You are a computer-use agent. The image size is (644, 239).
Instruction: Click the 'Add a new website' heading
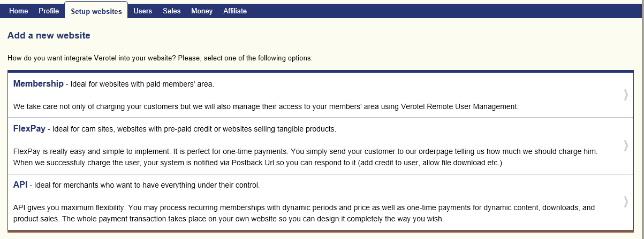click(x=49, y=36)
